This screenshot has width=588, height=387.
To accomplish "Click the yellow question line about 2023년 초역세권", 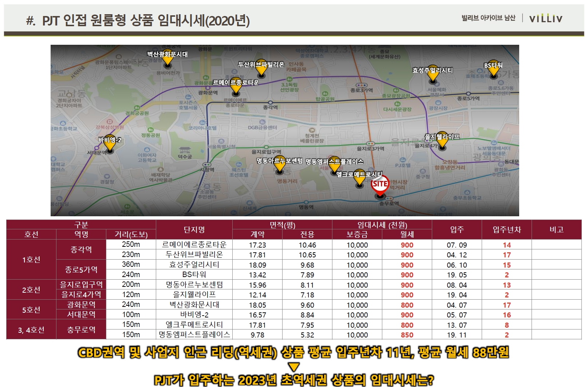I will pyautogui.click(x=294, y=380).
